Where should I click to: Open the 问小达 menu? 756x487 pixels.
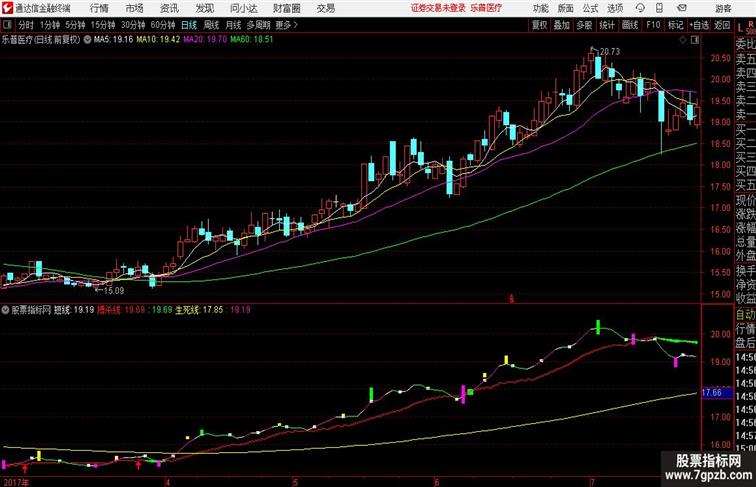[x=243, y=8]
